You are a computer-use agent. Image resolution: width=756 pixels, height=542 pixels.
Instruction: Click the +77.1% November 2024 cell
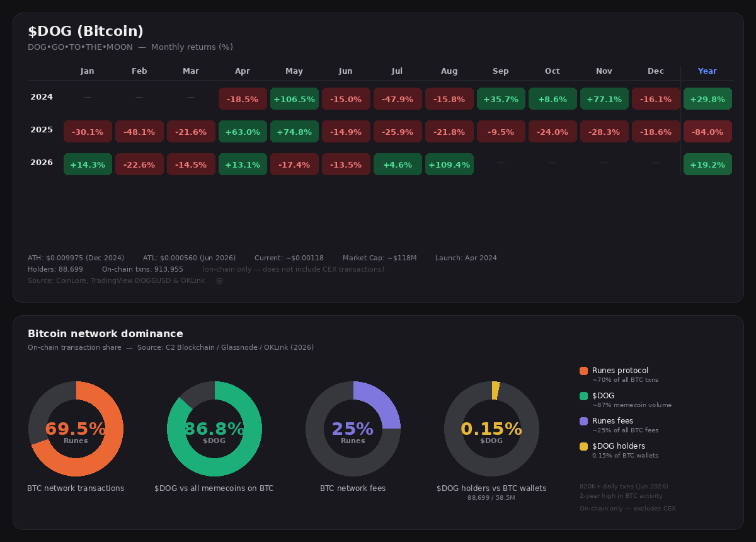coord(604,99)
